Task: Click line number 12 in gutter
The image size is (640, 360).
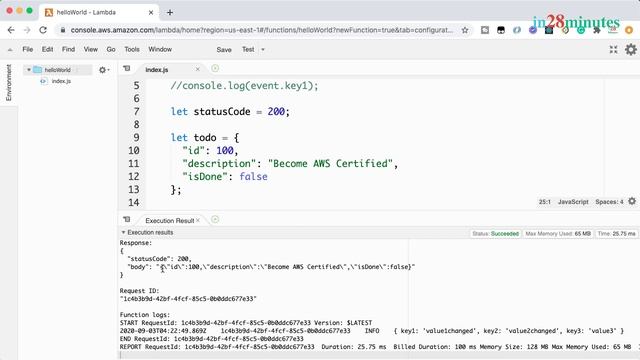Action: tap(134, 177)
